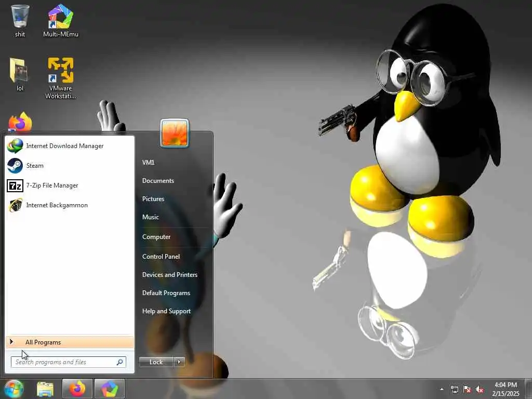532x399 pixels.
Task: Click the user account flower picture
Action: (x=175, y=133)
